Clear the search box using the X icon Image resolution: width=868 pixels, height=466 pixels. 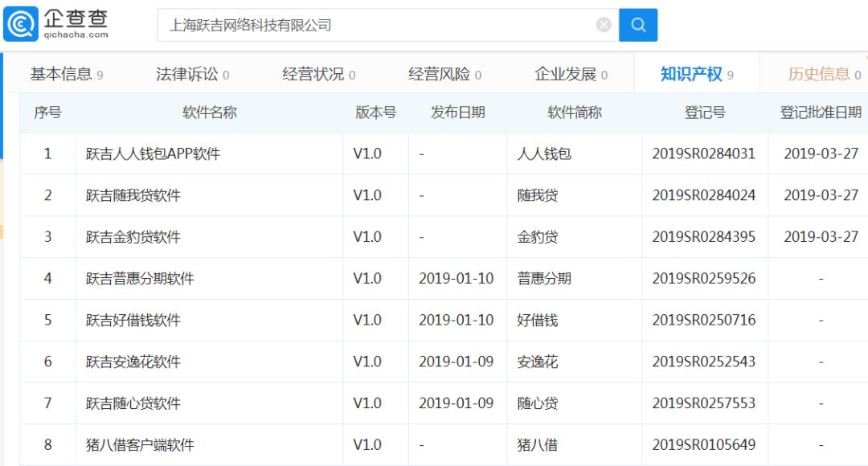[x=603, y=24]
